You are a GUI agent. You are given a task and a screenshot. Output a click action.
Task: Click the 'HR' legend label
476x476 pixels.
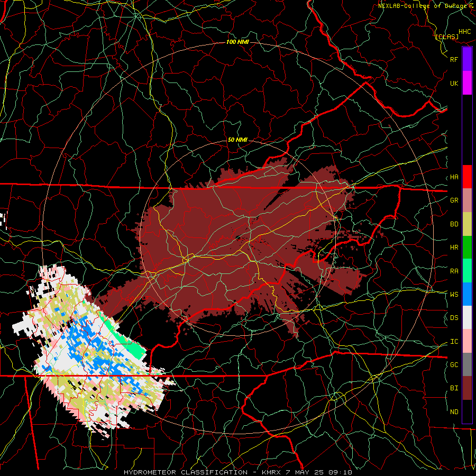point(454,248)
